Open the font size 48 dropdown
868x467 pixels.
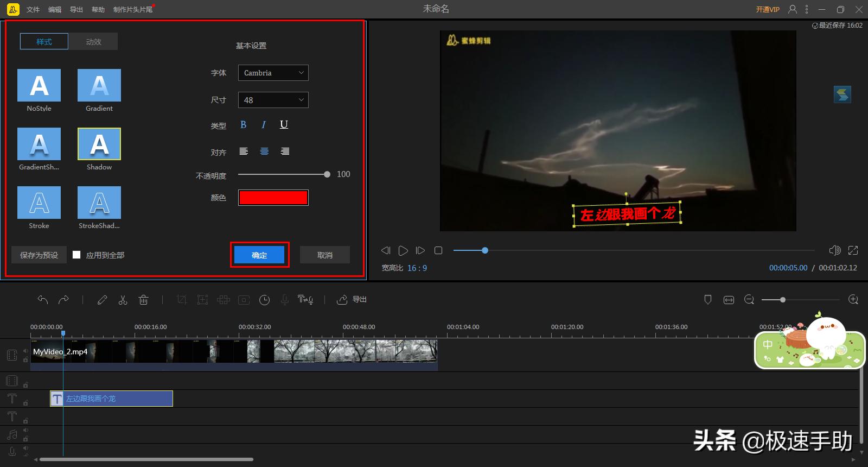pyautogui.click(x=273, y=100)
